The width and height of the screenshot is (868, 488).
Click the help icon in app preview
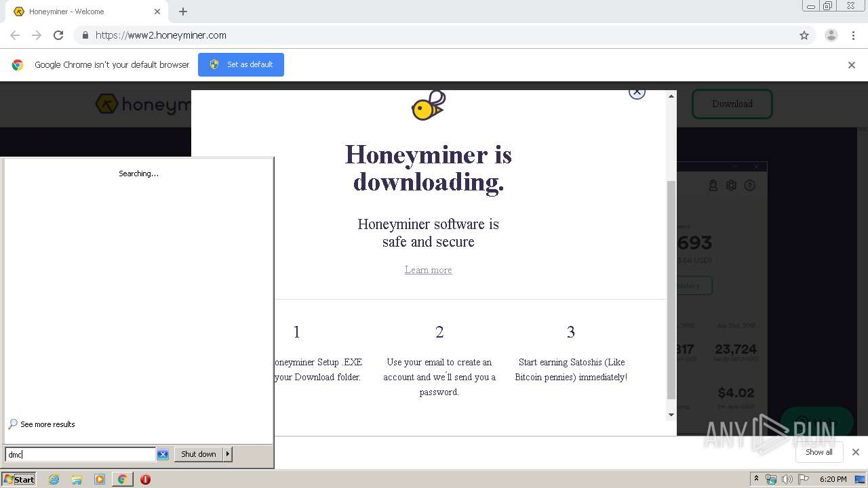(750, 185)
